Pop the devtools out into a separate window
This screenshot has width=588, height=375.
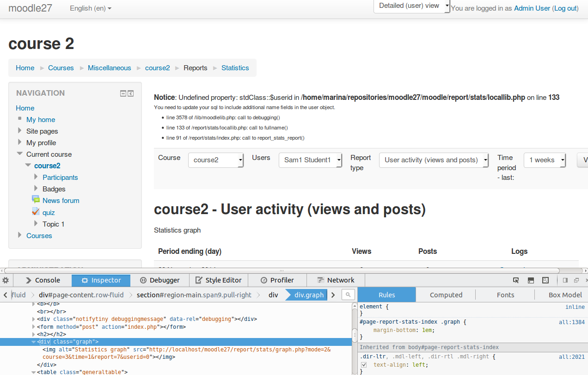point(576,280)
